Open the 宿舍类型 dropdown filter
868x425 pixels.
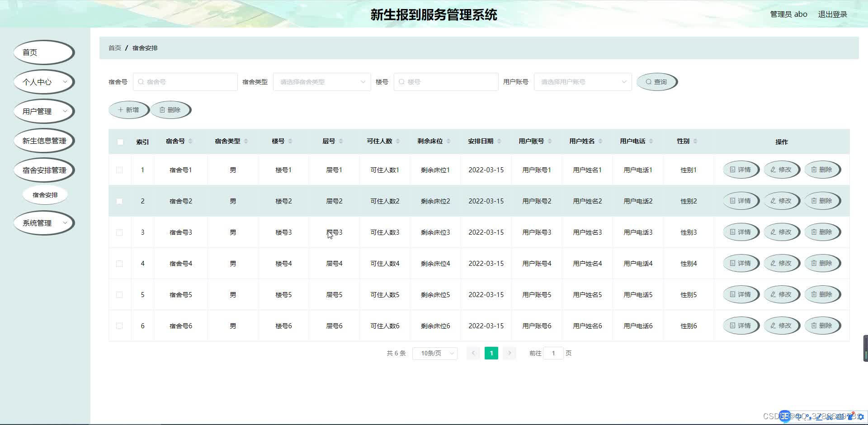pyautogui.click(x=322, y=82)
